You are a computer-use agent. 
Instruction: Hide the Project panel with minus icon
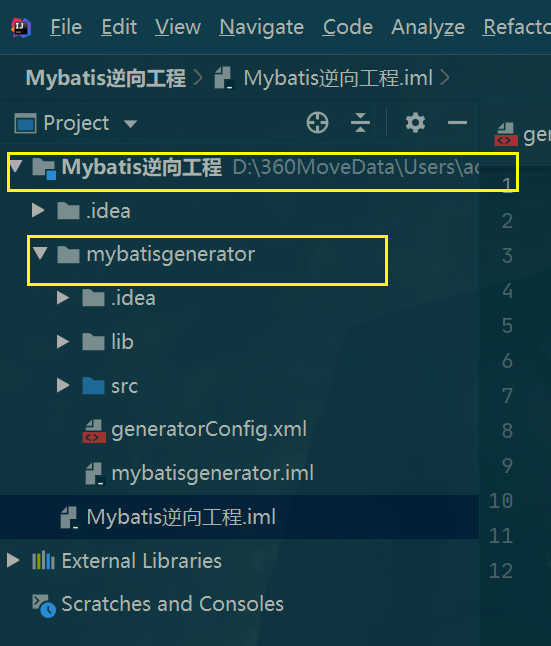pyautogui.click(x=457, y=123)
